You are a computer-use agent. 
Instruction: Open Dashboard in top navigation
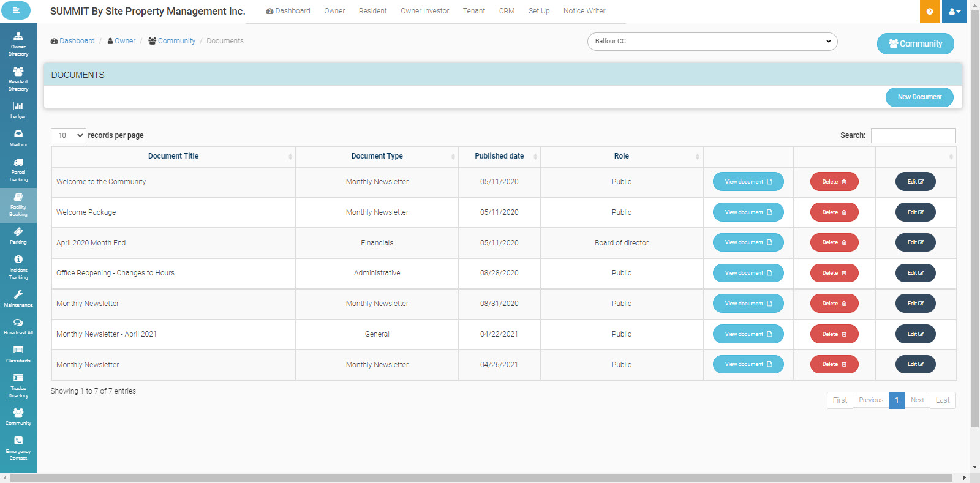[x=288, y=11]
